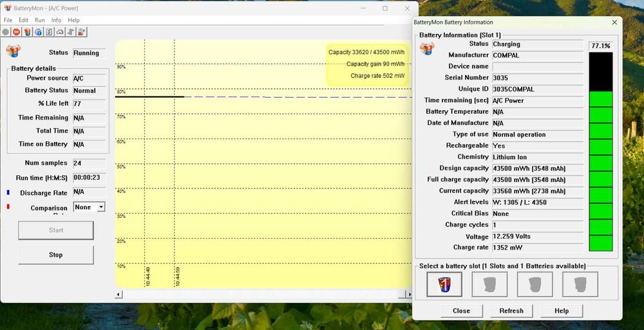Click the Num samples value 24
644x330 pixels.
(x=89, y=163)
